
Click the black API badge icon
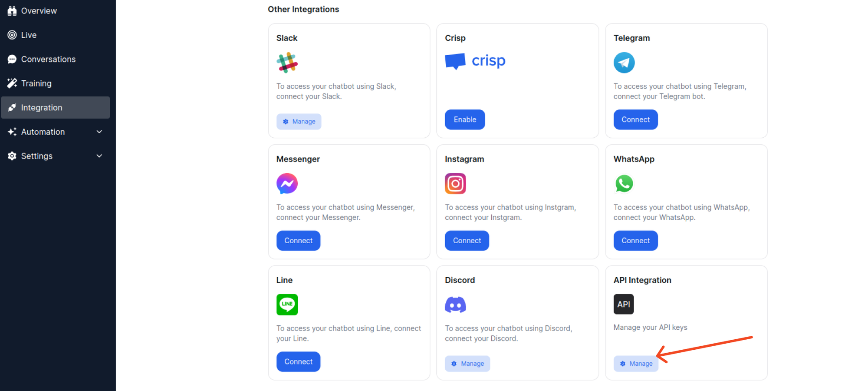(x=624, y=304)
